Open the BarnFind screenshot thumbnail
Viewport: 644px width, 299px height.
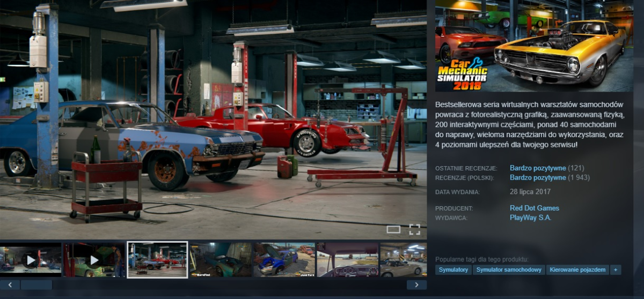(x=221, y=260)
